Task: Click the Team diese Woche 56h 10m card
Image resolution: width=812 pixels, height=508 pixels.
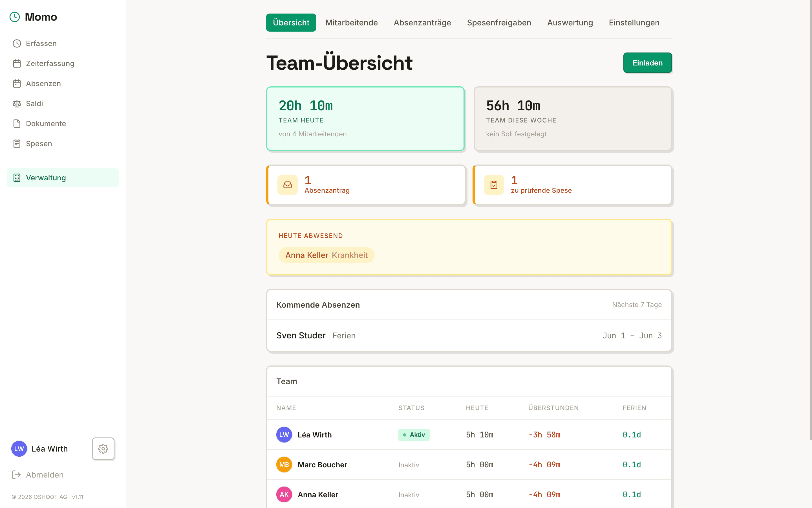Action: 572,119
